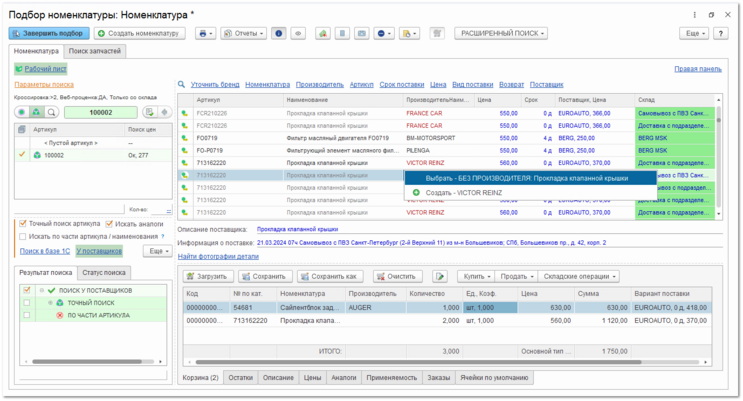
Task: Uncheck ПОИСК У ПОСТАВЩИКОВ checkbox
Action: coord(27,290)
